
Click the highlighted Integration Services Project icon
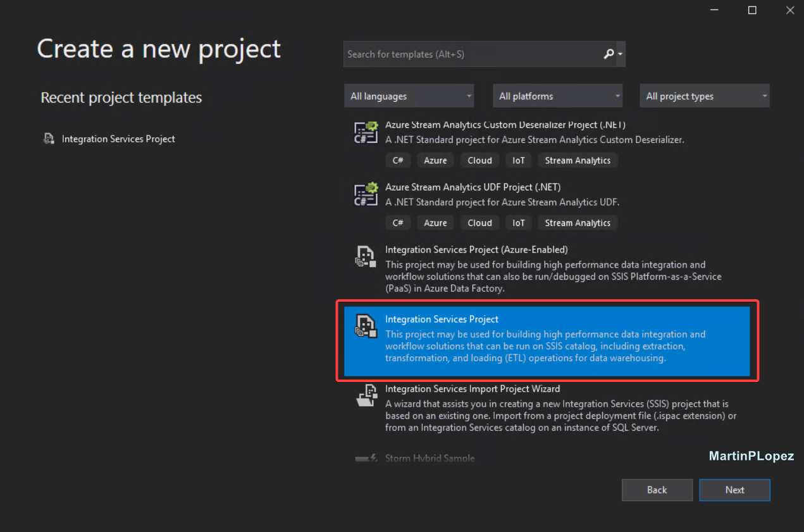pyautogui.click(x=366, y=326)
